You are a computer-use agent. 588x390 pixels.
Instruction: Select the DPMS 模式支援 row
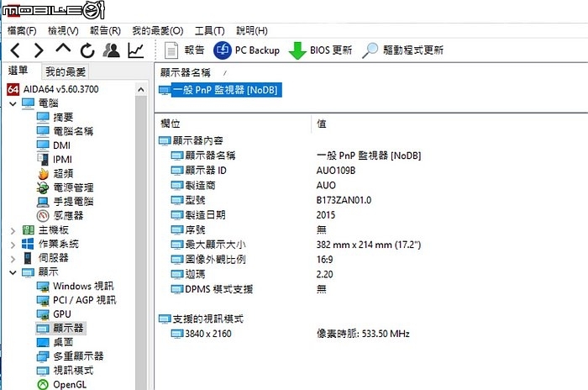tap(212, 289)
